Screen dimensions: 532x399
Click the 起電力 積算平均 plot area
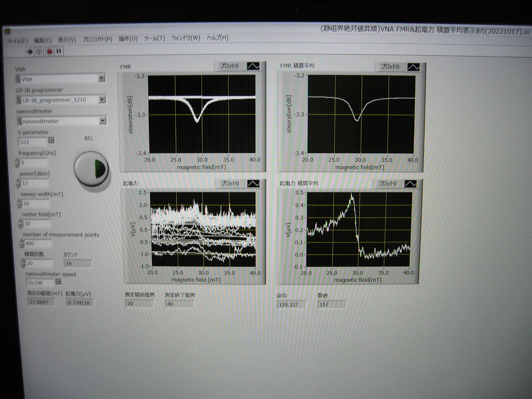(x=359, y=229)
